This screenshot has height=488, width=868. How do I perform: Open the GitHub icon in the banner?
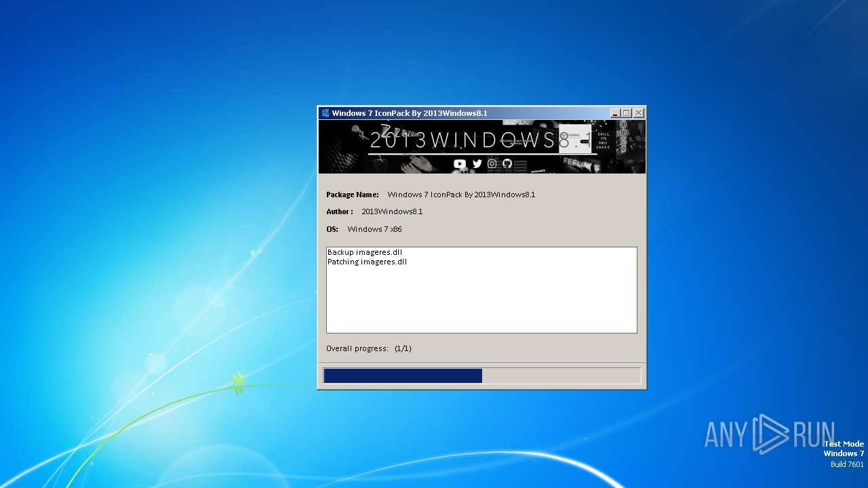click(x=507, y=163)
